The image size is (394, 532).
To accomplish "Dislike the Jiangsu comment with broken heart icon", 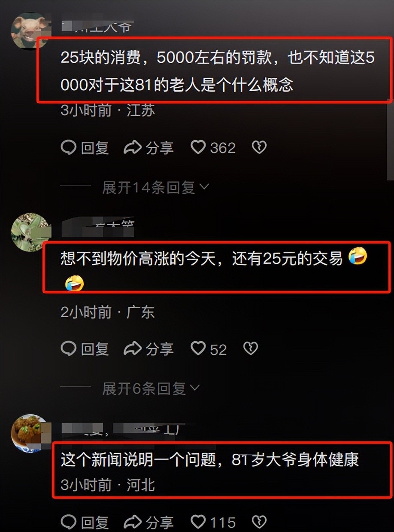I will [259, 147].
